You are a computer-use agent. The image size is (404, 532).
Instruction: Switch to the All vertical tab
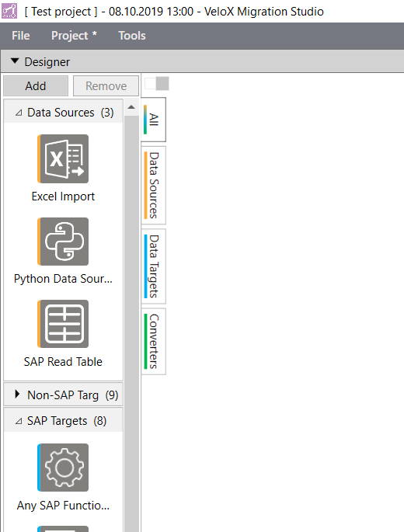point(154,120)
